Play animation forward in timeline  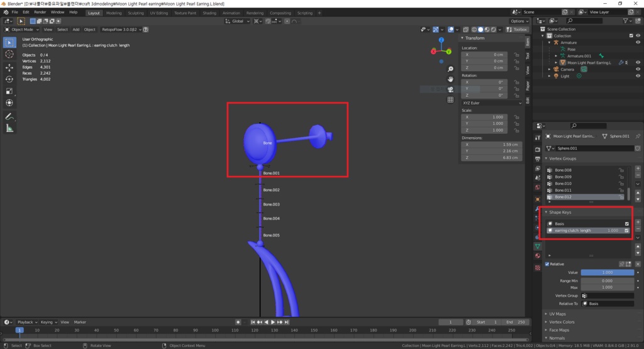coord(273,323)
